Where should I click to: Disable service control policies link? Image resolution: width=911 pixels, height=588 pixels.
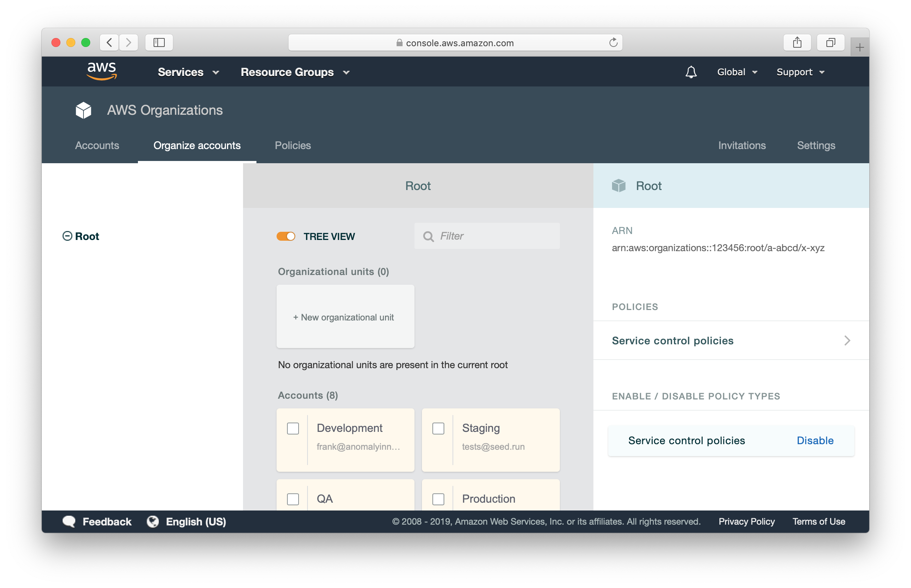point(813,440)
